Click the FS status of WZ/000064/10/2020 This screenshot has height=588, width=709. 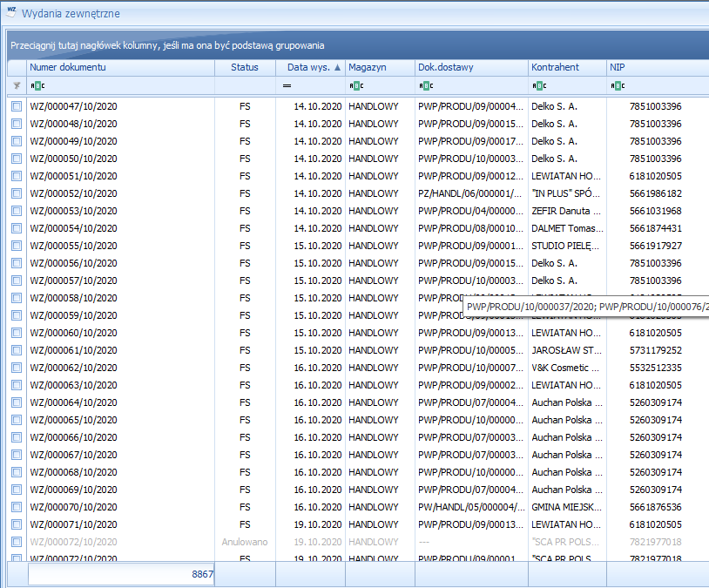245,402
